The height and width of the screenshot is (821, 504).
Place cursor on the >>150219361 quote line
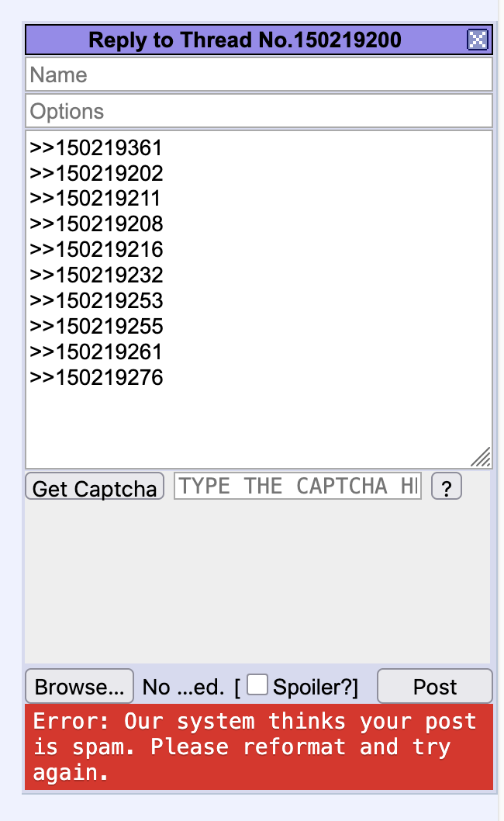click(96, 147)
